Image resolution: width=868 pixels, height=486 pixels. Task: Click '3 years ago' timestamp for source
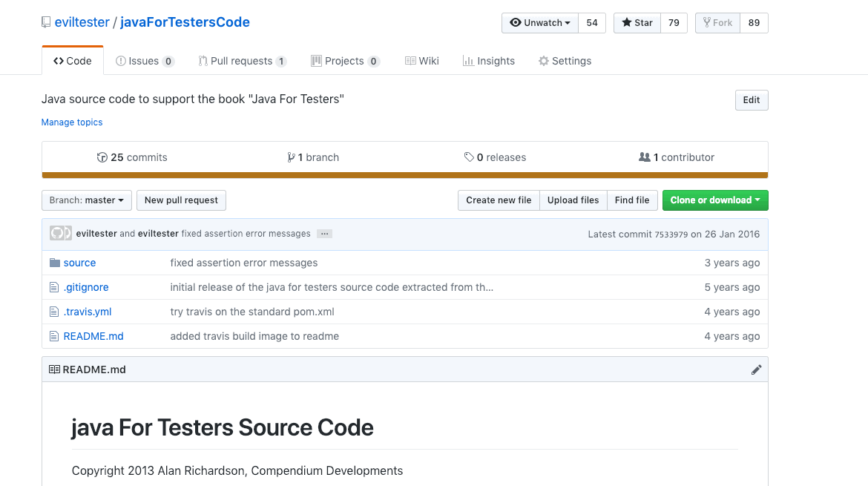(x=731, y=263)
